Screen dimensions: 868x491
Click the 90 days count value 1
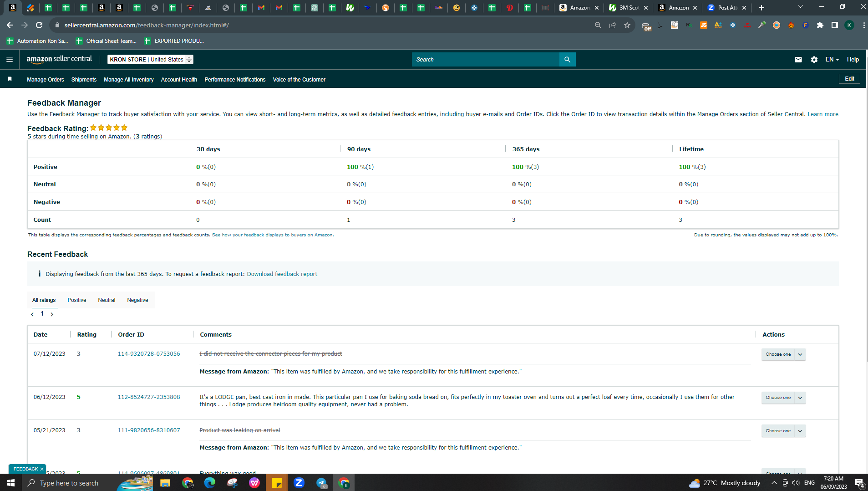click(349, 220)
